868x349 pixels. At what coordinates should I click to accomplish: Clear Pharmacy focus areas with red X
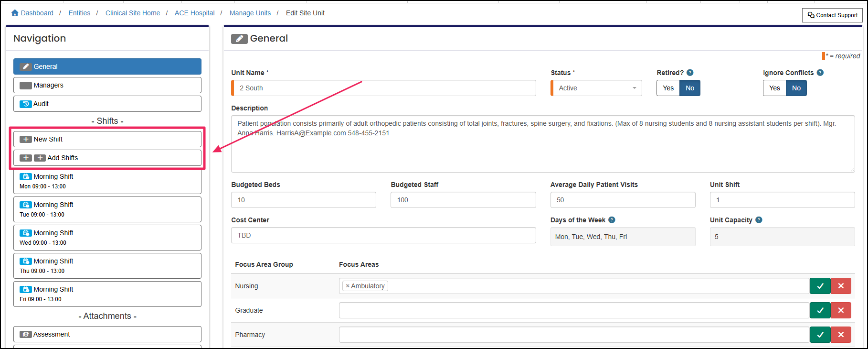pyautogui.click(x=841, y=335)
